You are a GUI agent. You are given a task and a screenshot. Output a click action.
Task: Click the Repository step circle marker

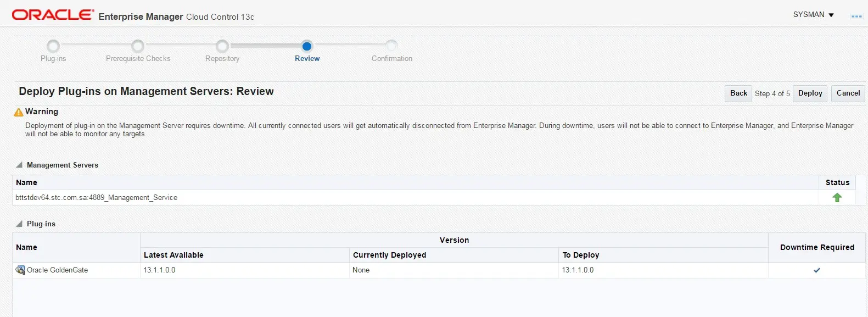click(222, 46)
